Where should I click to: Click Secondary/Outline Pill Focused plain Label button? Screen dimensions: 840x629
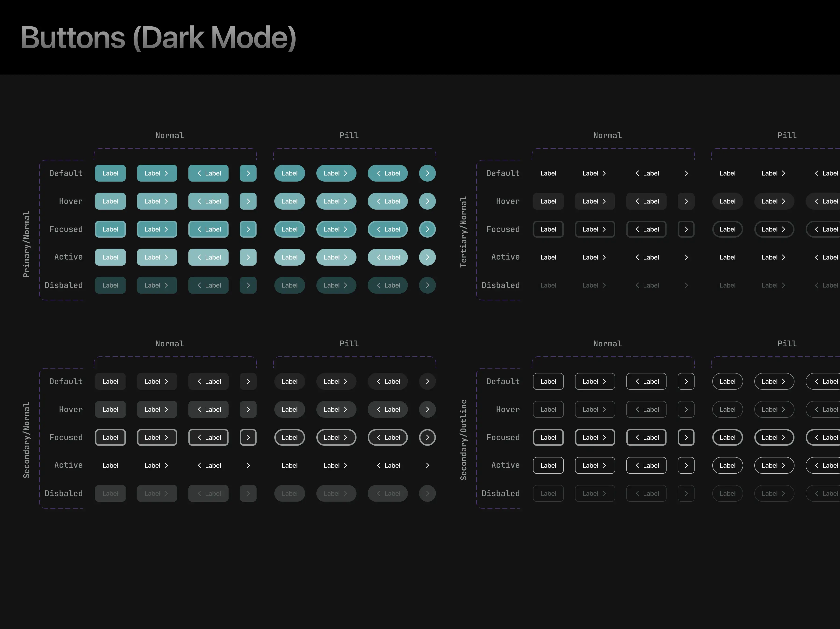pyautogui.click(x=727, y=437)
